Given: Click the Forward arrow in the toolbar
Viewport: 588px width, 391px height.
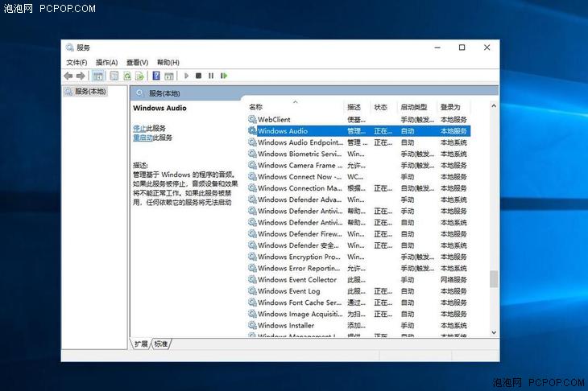Looking at the screenshot, I should click(81, 76).
